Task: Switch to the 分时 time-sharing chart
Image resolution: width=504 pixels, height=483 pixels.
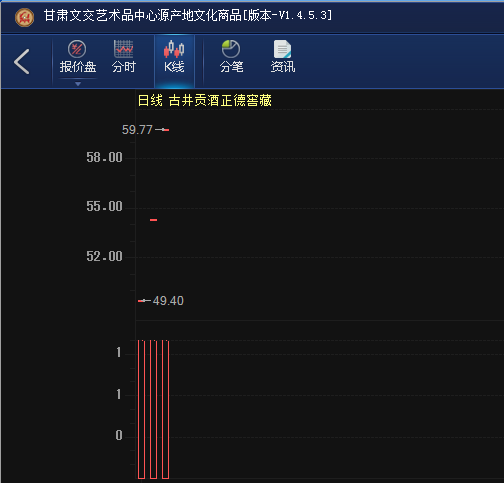Action: [124, 57]
